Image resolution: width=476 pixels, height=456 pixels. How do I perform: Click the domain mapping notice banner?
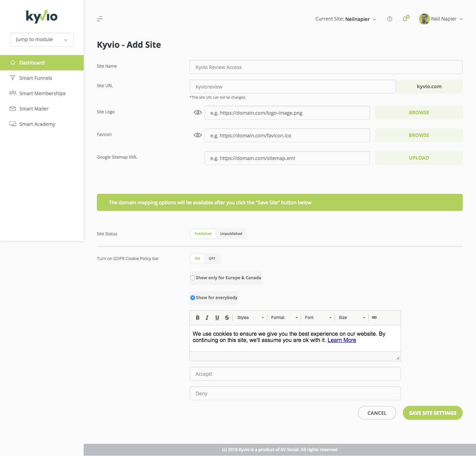[x=280, y=202]
